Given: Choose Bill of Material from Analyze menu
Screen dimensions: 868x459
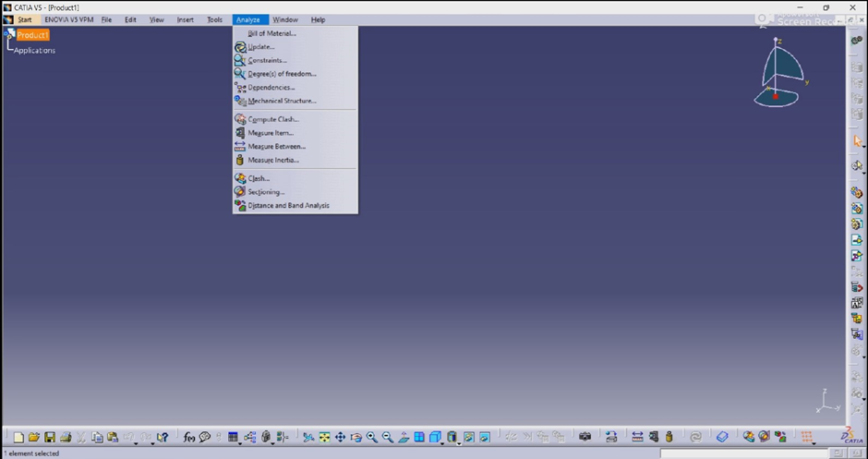Looking at the screenshot, I should click(295, 33).
